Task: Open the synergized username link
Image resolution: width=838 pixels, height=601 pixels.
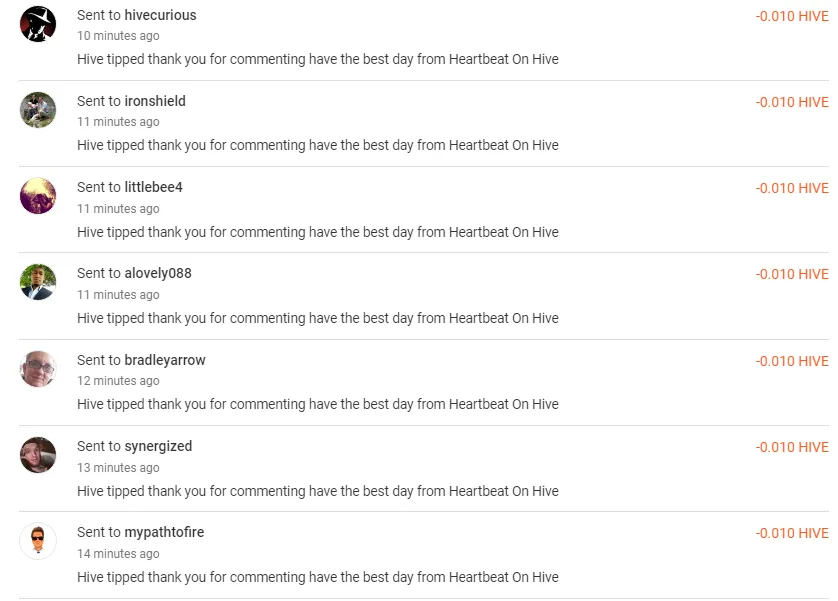Action: (x=158, y=446)
